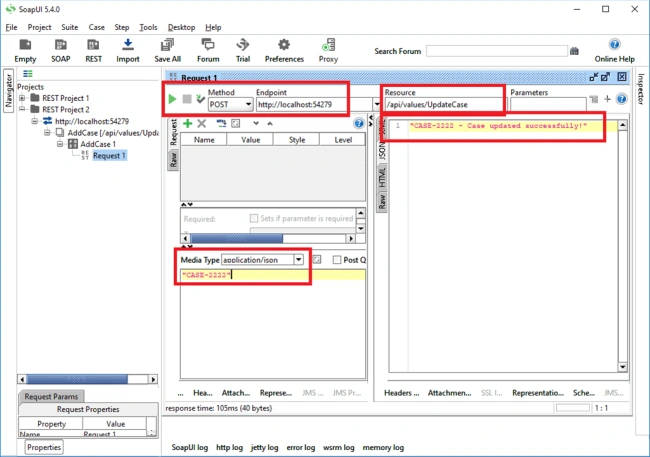
Task: Toggle the navigator list mode icon
Action: pos(28,74)
